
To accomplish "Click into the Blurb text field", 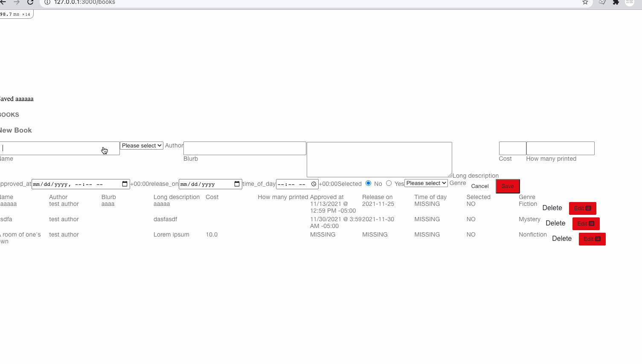I will pyautogui.click(x=244, y=148).
